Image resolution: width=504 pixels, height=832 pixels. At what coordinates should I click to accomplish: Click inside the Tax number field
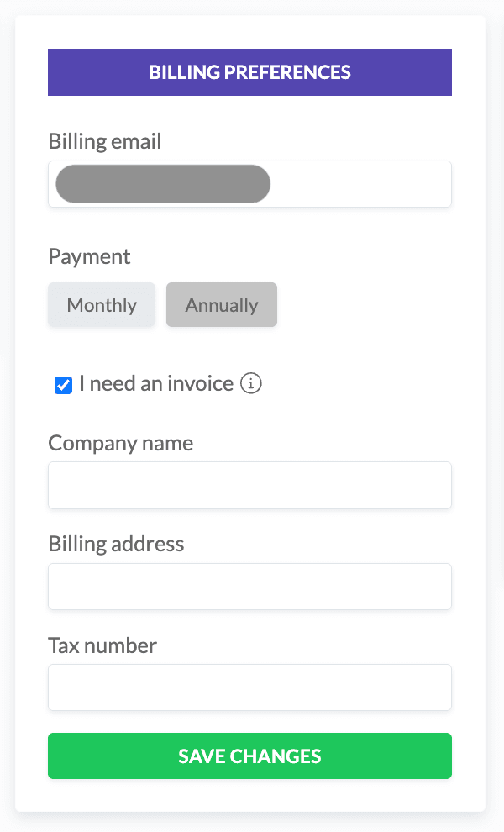coord(249,687)
